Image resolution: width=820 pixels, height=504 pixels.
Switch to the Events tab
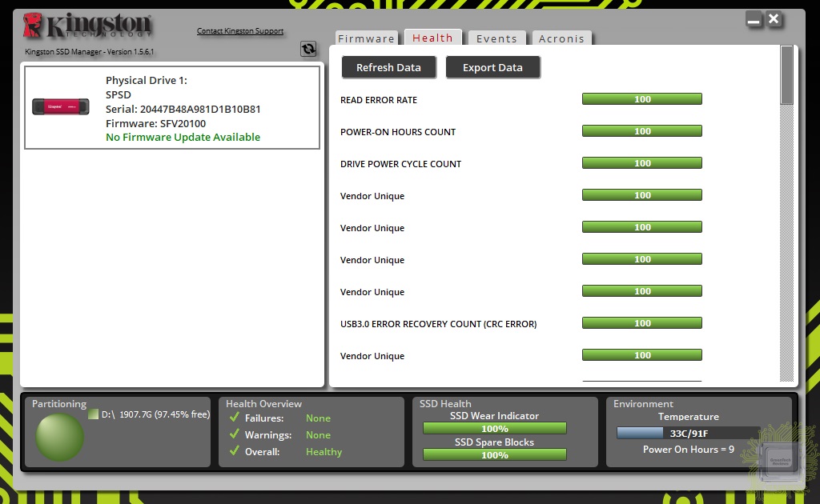[496, 38]
